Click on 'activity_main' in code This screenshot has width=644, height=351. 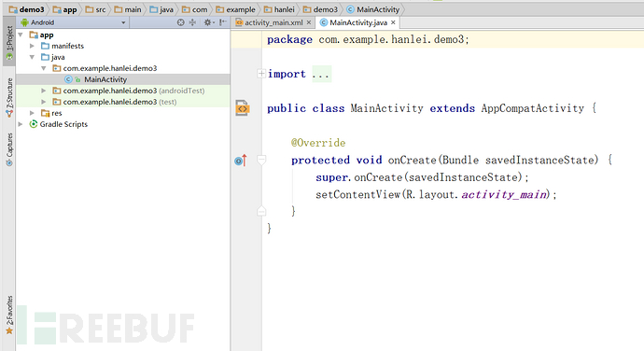(504, 194)
